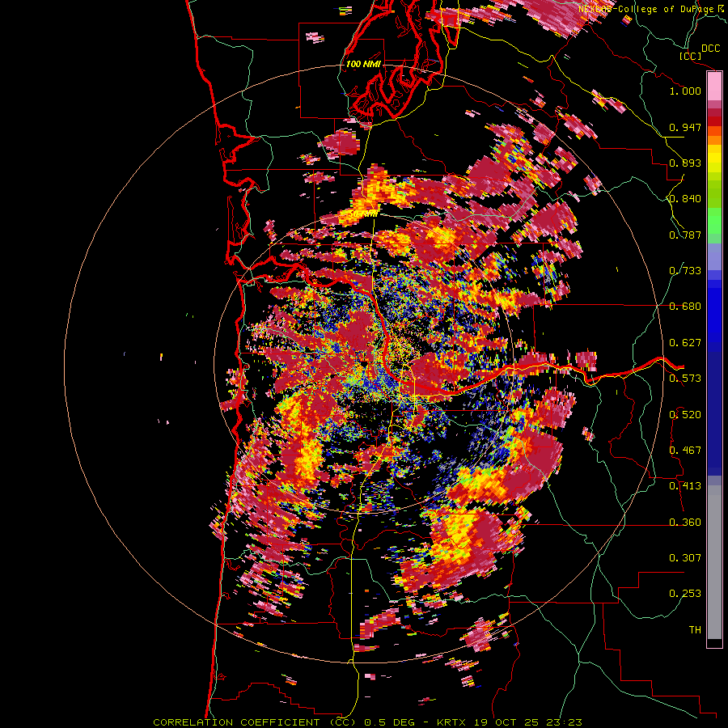This screenshot has width=728, height=728.
Task: Click the 0.253 scale value
Action: coord(685,594)
